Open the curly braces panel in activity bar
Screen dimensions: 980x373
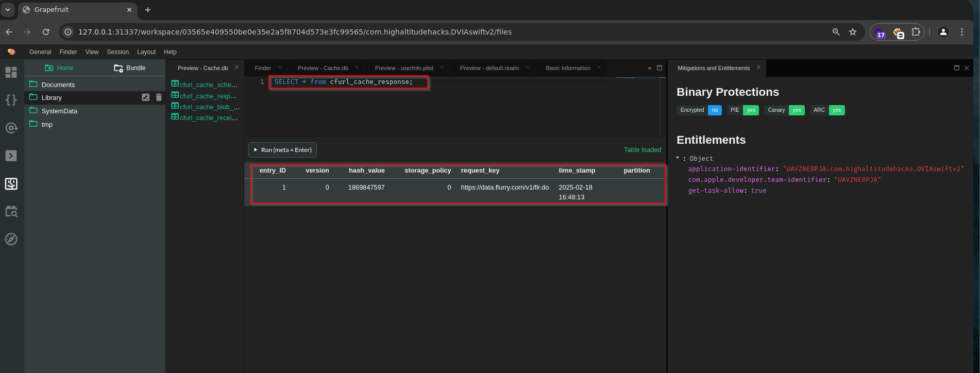(11, 100)
